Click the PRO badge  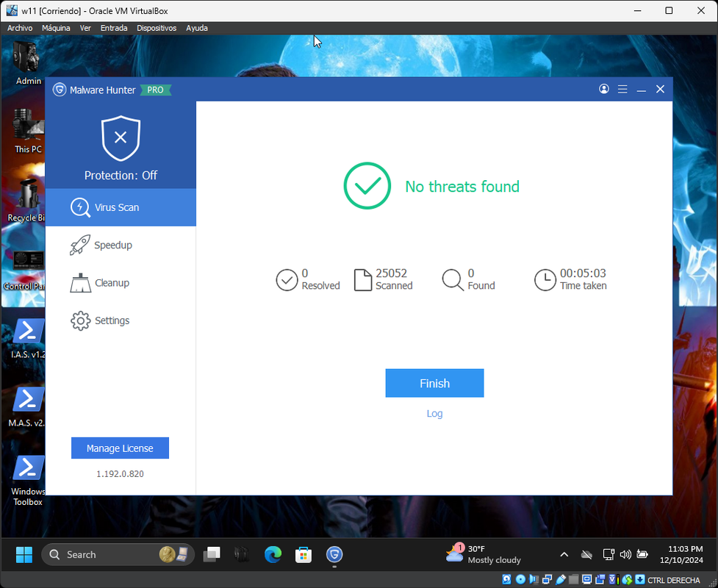tap(155, 90)
